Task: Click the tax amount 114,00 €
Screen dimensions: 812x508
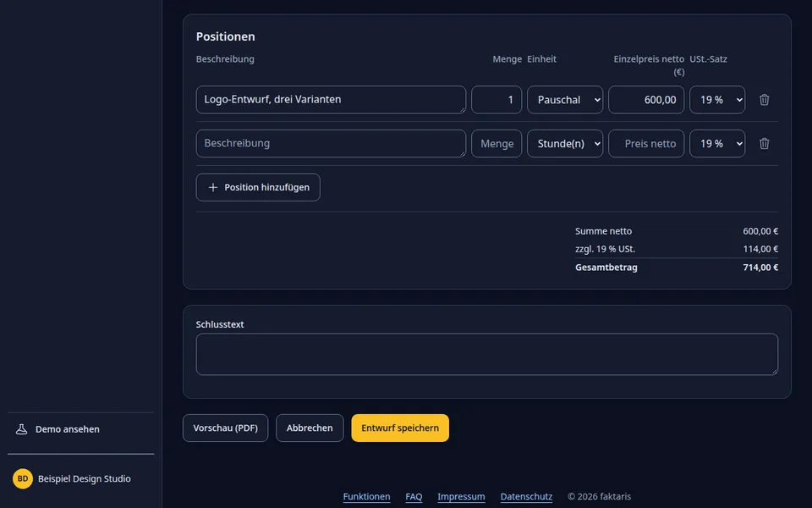Action: point(760,249)
